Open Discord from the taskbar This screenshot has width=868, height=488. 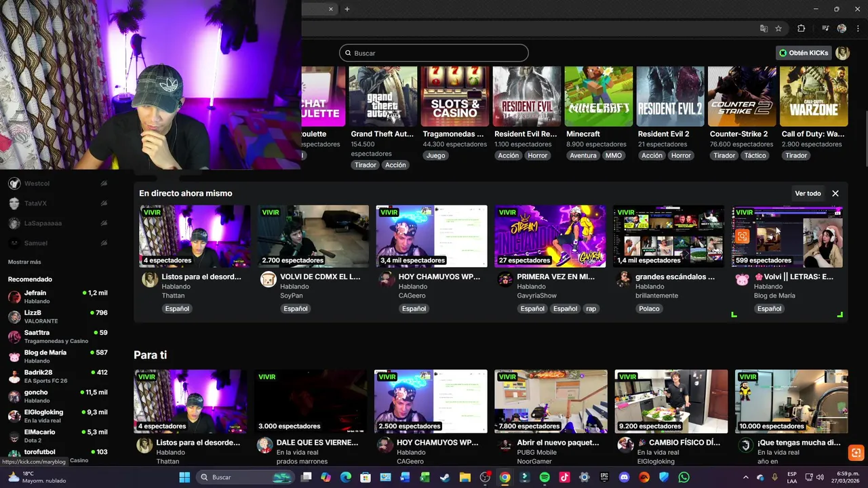pos(624,477)
